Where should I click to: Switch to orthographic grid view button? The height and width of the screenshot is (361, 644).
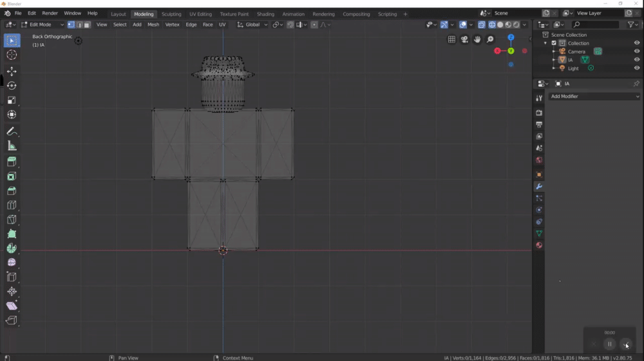451,40
